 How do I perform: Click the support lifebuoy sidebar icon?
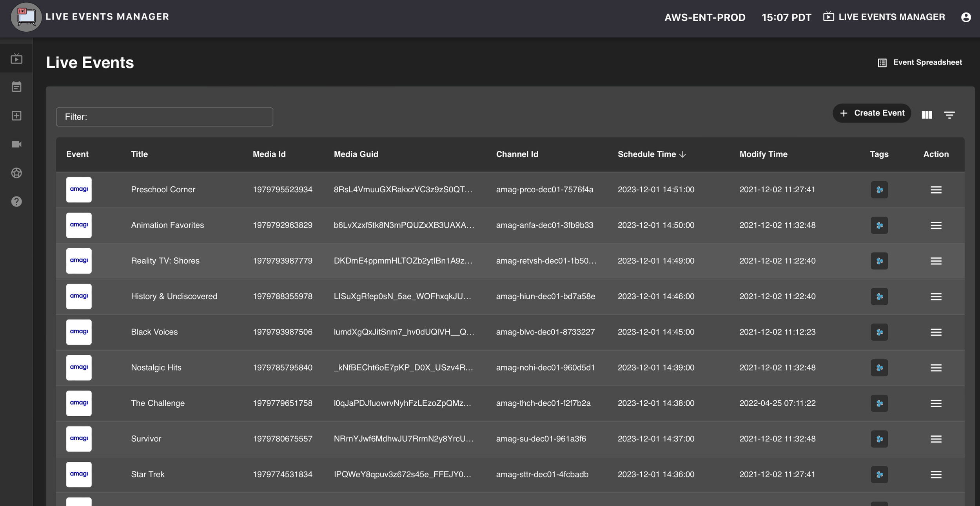click(16, 173)
